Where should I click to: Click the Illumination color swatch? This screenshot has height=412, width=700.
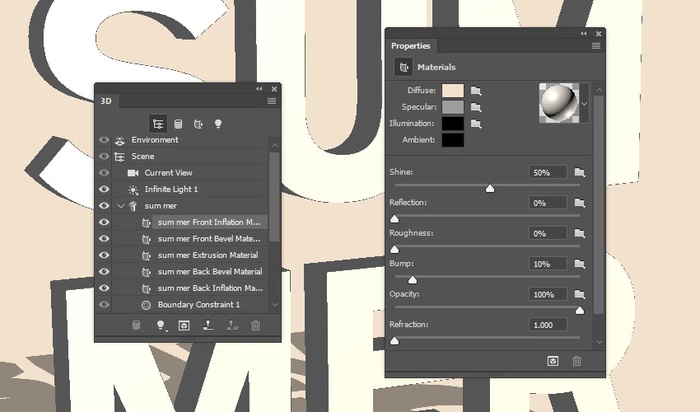tap(453, 124)
